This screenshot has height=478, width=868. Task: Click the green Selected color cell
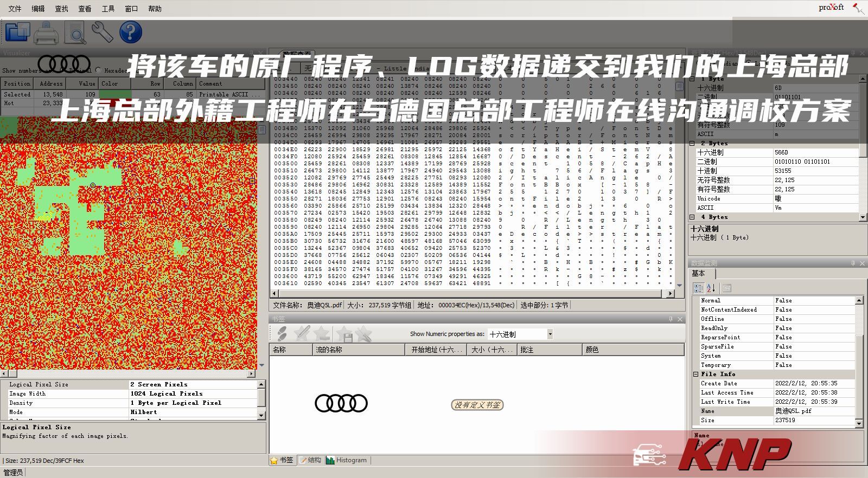pyautogui.click(x=115, y=94)
